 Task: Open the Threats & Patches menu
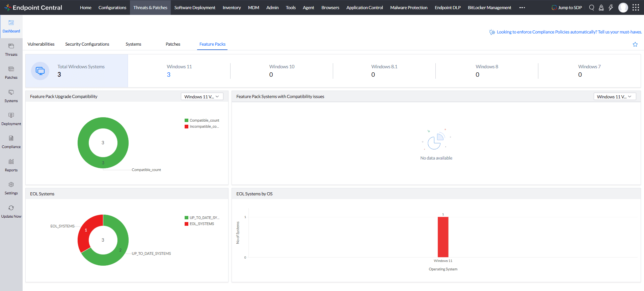coord(150,7)
